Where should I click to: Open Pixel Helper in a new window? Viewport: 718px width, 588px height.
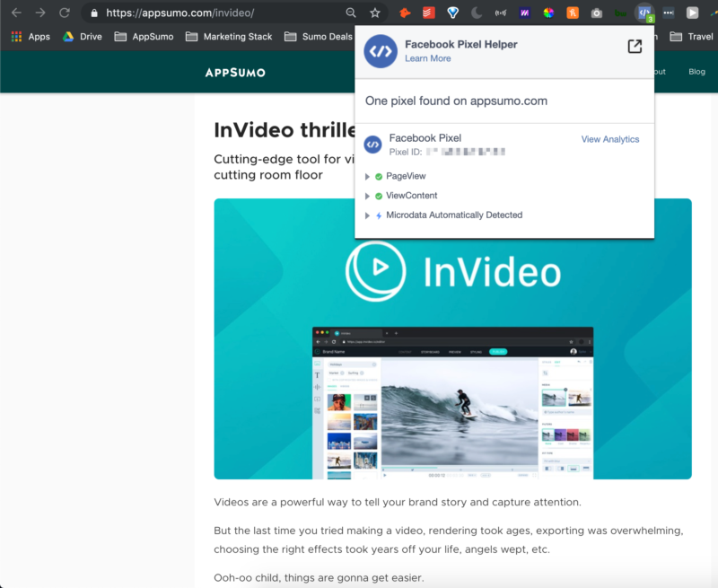pos(635,47)
